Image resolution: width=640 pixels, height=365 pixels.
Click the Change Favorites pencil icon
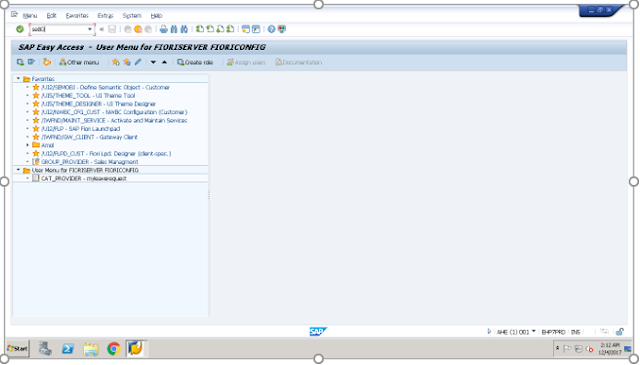pos(138,62)
